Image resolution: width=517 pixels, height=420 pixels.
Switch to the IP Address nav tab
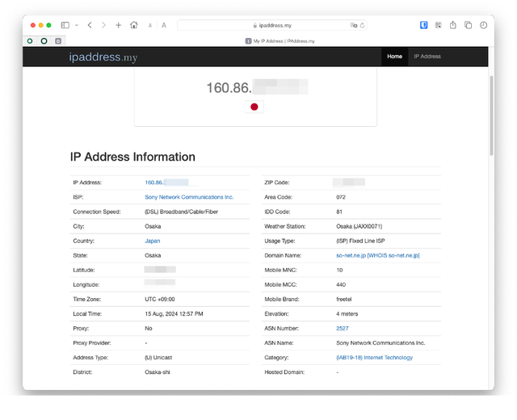click(x=427, y=57)
